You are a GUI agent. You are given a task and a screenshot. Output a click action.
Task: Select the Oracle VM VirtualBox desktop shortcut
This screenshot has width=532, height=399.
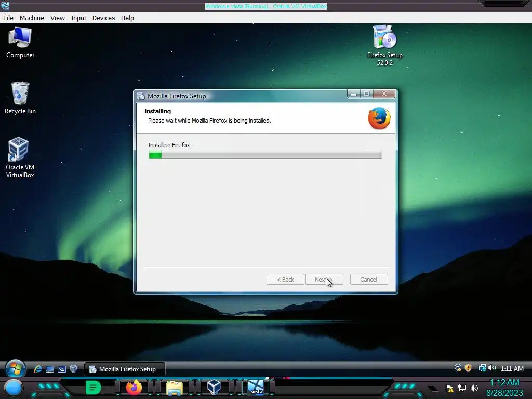coord(20,158)
